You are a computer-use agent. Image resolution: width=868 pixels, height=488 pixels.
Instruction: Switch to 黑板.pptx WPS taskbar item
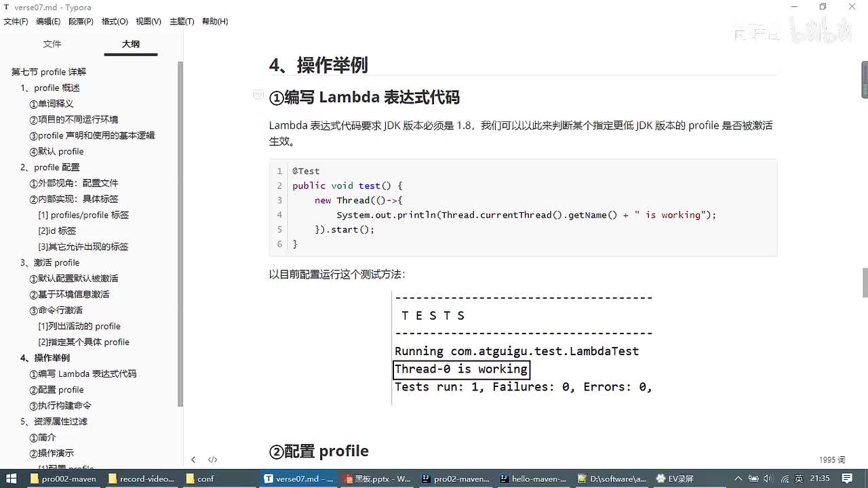click(377, 479)
